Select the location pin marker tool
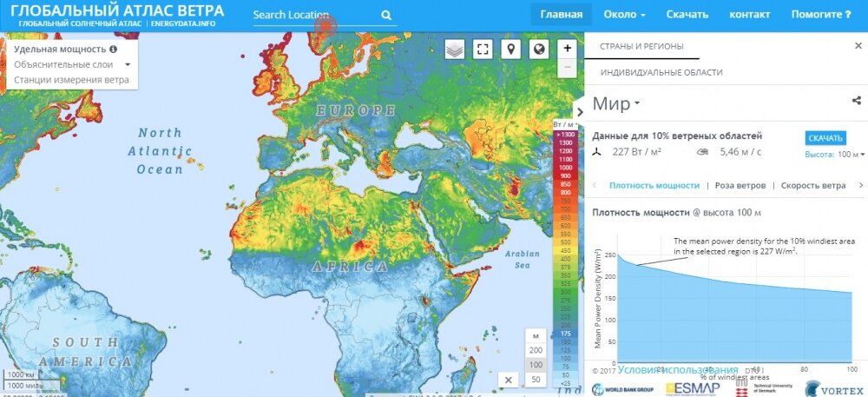 point(511,50)
